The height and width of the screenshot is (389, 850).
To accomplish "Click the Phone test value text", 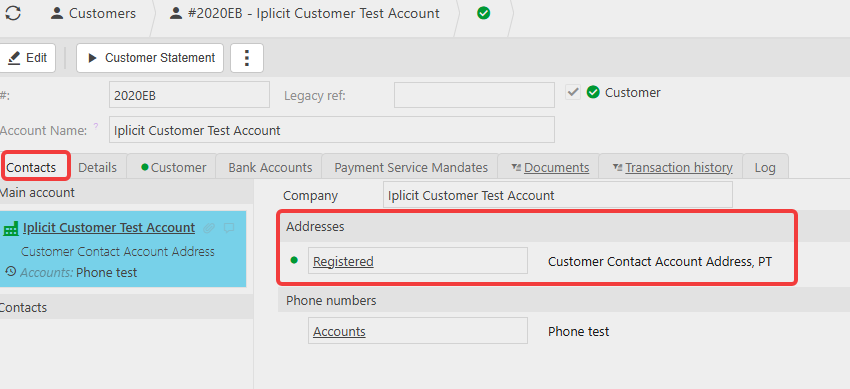I will point(578,331).
